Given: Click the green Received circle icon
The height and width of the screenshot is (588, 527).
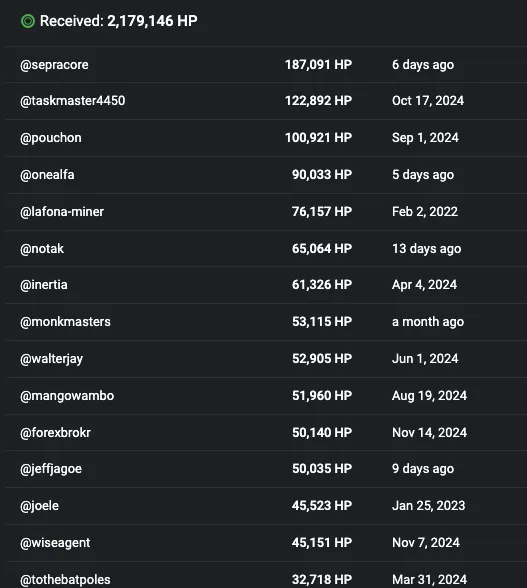Looking at the screenshot, I should tap(28, 21).
